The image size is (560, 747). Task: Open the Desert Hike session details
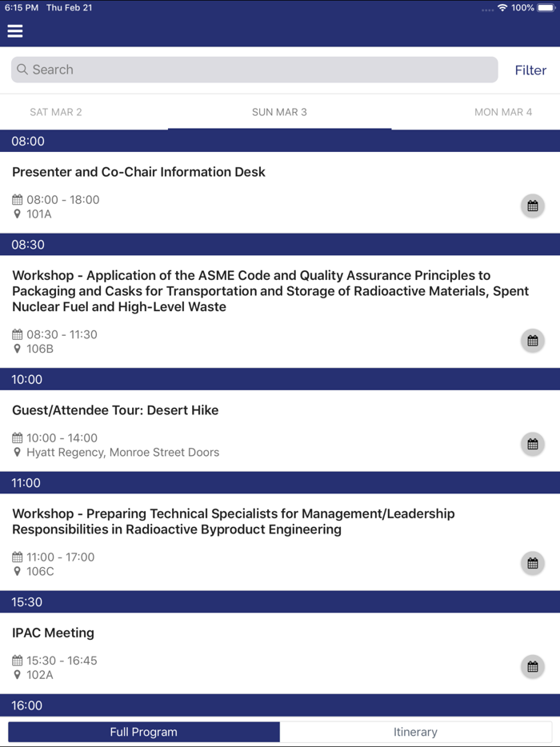coord(114,409)
